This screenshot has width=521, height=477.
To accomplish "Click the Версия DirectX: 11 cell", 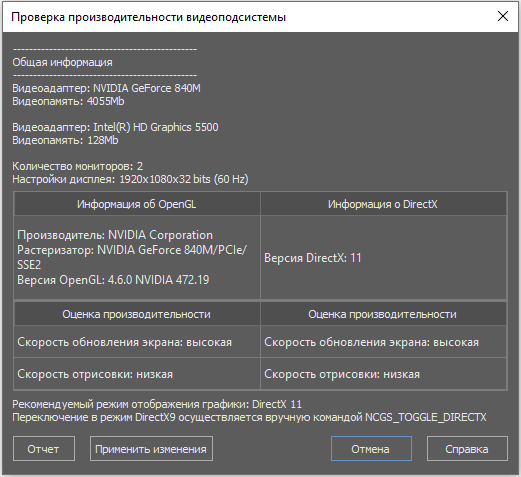I will coord(383,258).
